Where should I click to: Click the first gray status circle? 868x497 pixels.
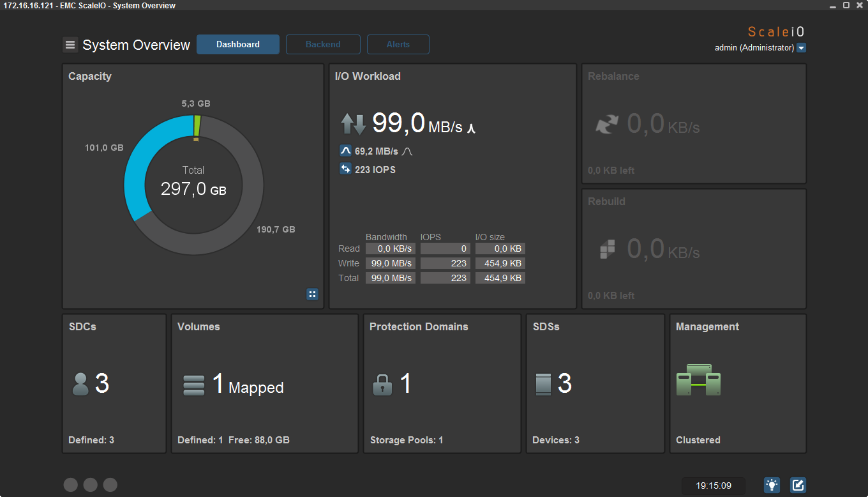(x=71, y=485)
